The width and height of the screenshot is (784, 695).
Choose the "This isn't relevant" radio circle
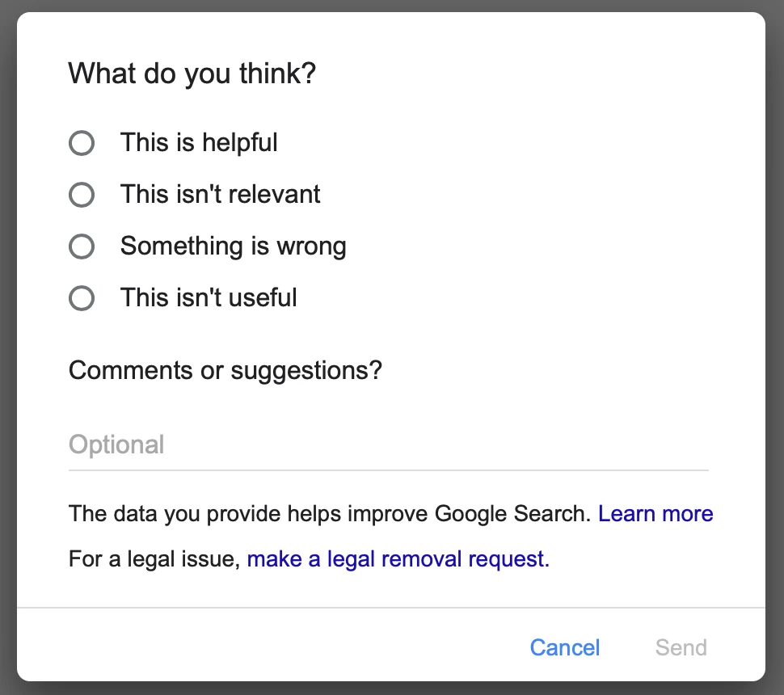coord(82,195)
